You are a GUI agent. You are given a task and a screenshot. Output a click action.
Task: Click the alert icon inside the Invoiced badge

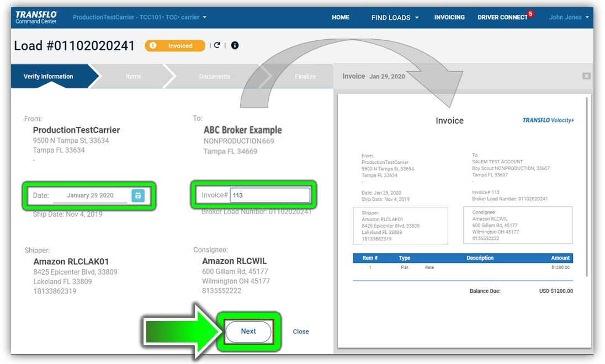click(153, 45)
